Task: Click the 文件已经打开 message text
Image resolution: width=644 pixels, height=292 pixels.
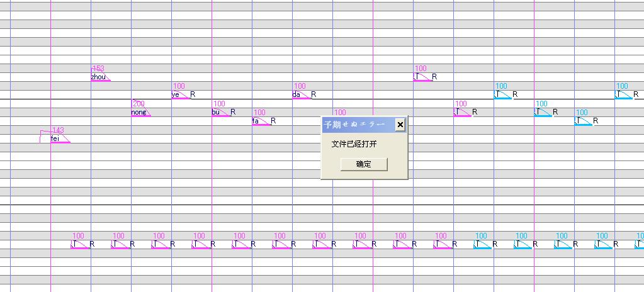Action: click(x=354, y=144)
